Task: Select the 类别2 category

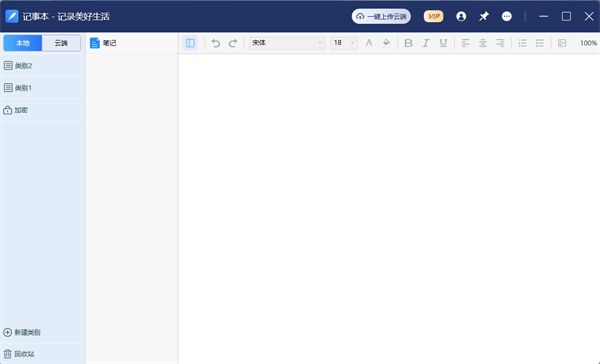Action: pos(42,66)
